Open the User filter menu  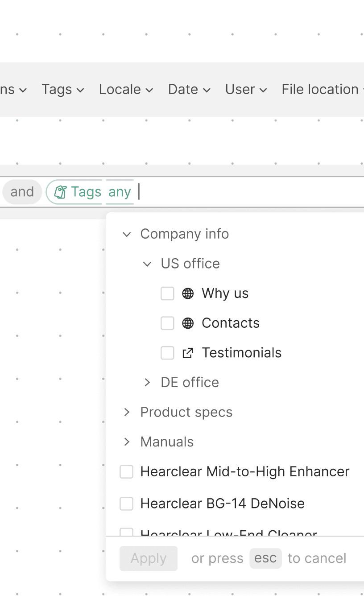(x=246, y=90)
